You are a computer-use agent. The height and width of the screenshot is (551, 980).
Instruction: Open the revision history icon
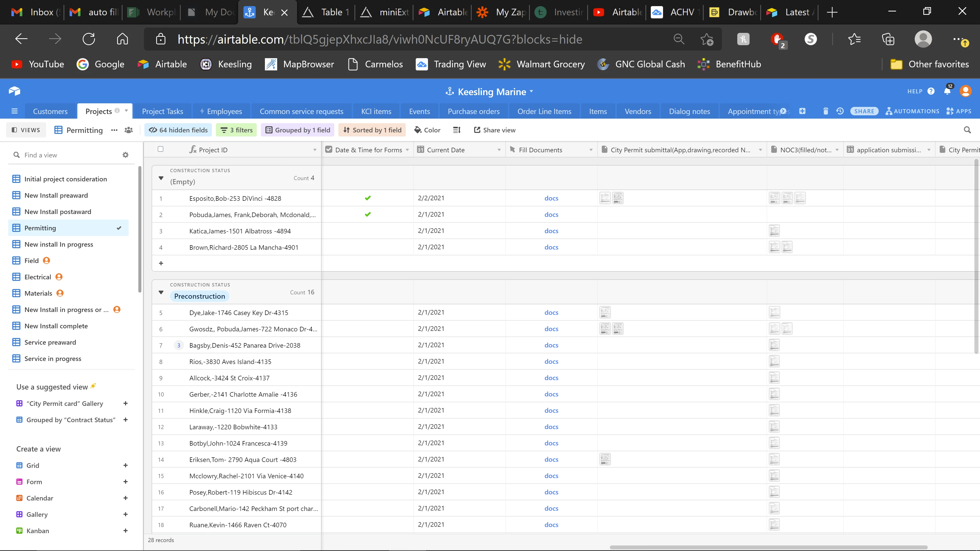tap(840, 111)
